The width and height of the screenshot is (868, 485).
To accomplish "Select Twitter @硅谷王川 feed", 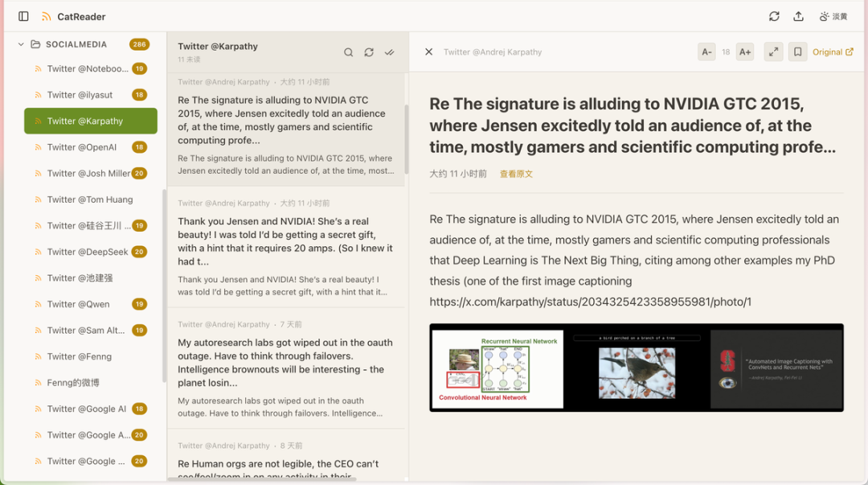I will pyautogui.click(x=91, y=225).
